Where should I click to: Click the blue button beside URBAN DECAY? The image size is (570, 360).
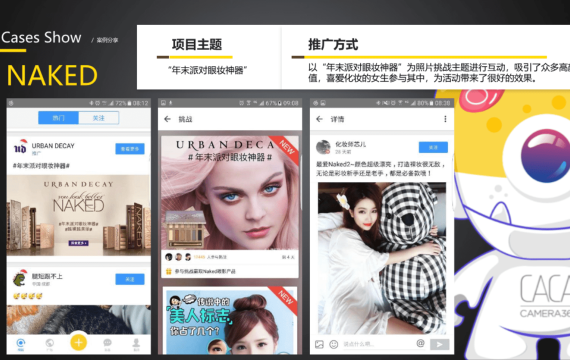(130, 149)
